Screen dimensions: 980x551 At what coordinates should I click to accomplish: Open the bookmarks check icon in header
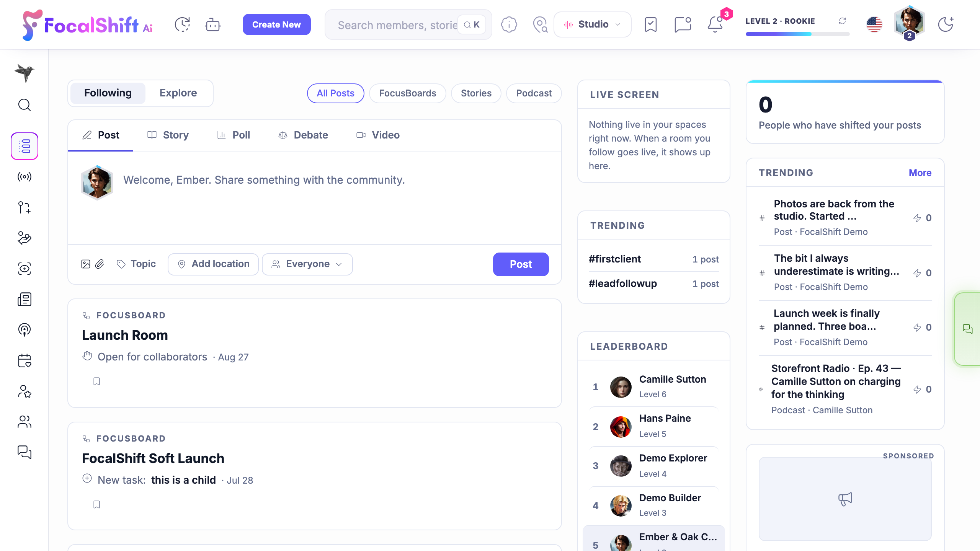tap(650, 24)
